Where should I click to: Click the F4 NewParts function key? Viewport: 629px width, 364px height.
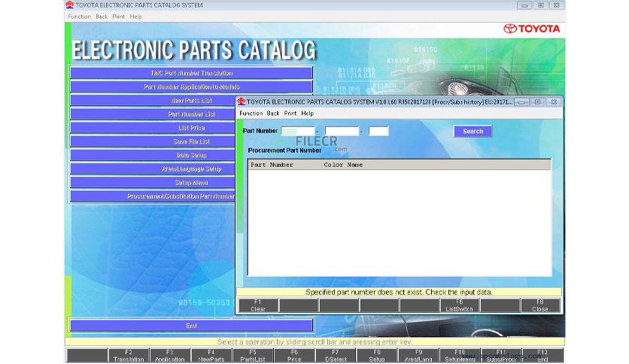click(211, 356)
